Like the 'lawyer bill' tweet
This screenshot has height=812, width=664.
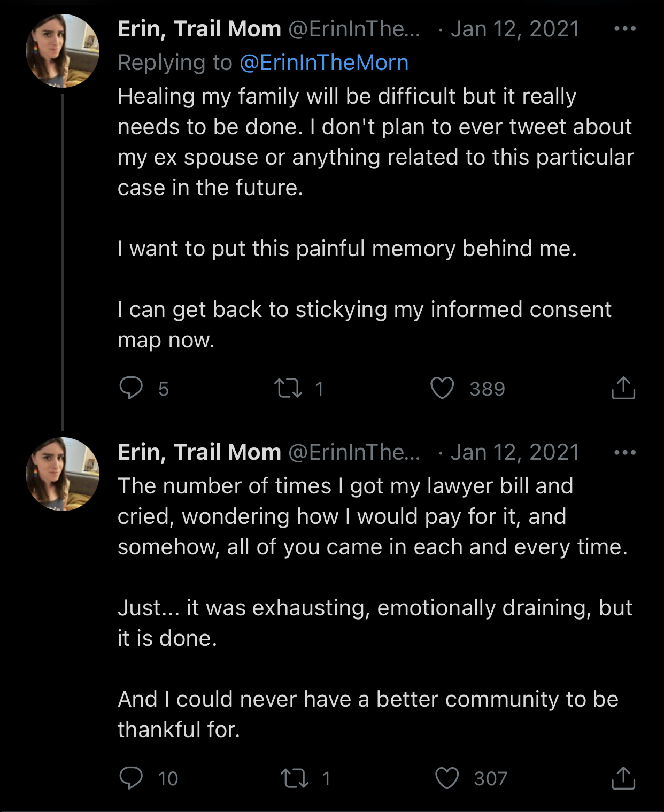447,778
